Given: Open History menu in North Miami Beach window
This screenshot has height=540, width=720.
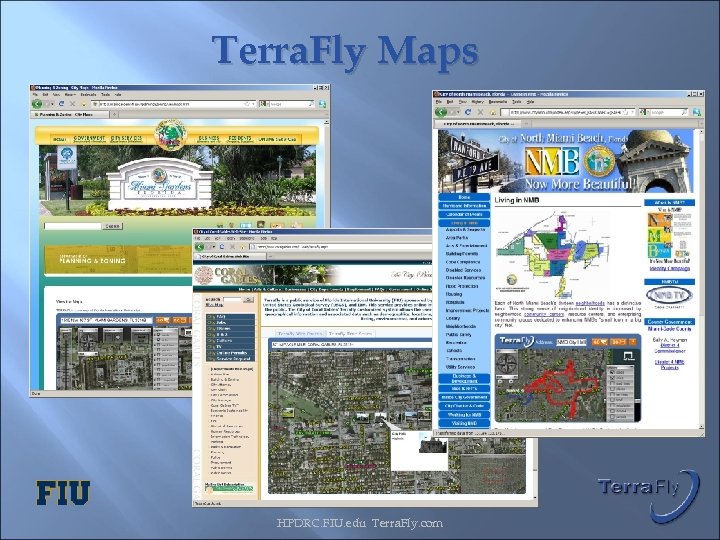Looking at the screenshot, I should pyautogui.click(x=478, y=102).
